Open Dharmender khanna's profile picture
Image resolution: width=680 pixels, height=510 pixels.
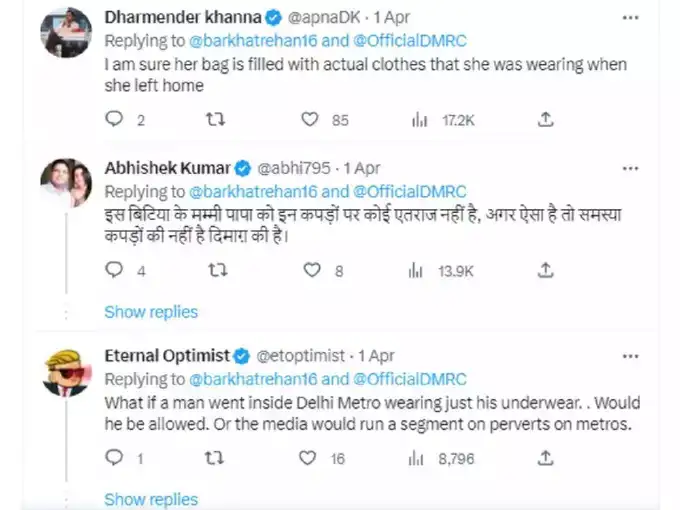(x=66, y=36)
